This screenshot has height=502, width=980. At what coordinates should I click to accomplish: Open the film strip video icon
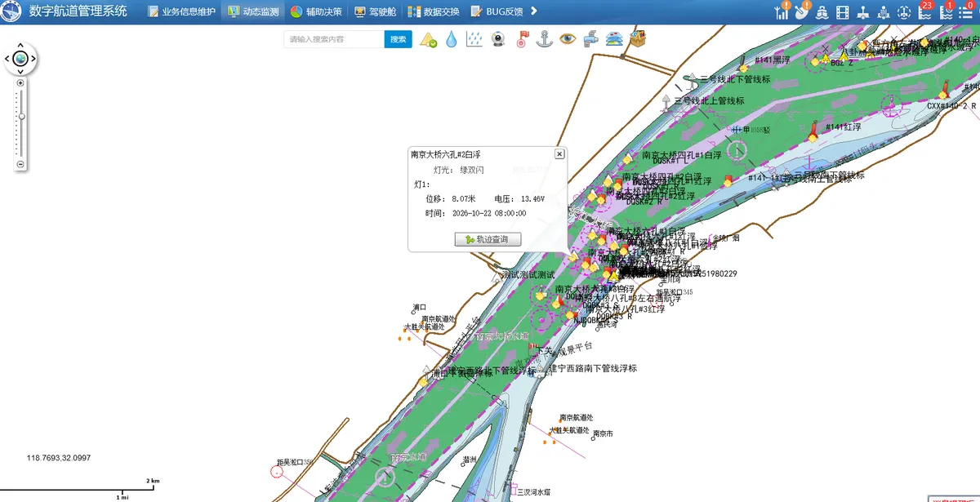pos(843,12)
